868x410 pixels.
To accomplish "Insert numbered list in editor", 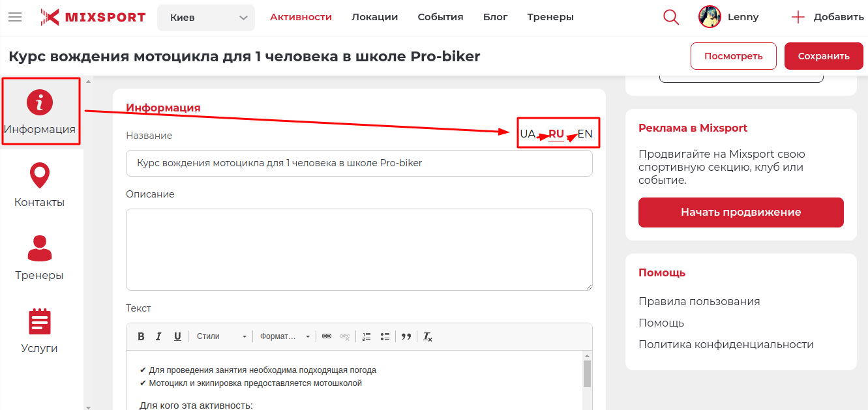I will pos(367,336).
